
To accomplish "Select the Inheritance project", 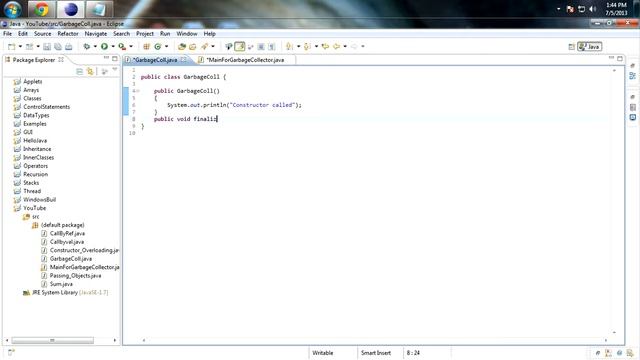I will 37,149.
